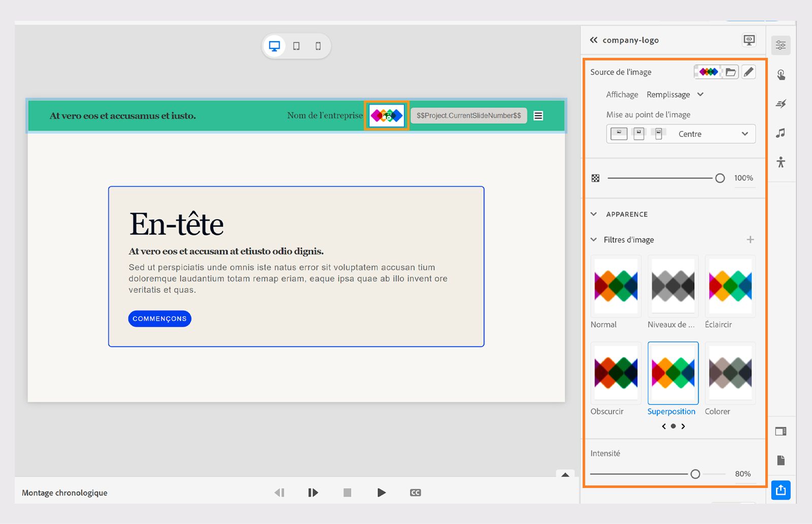Apply the Éclaircir image filter
Image resolution: width=812 pixels, height=524 pixels.
[x=730, y=286]
